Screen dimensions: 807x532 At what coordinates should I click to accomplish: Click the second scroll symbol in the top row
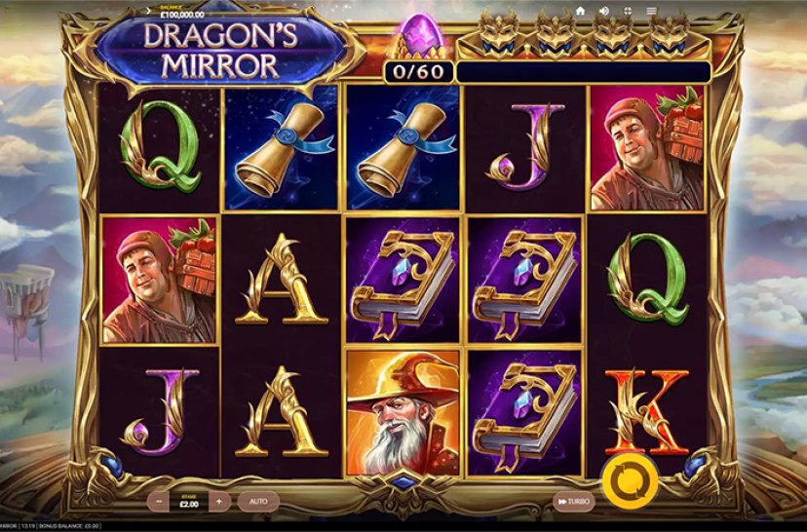[403, 148]
